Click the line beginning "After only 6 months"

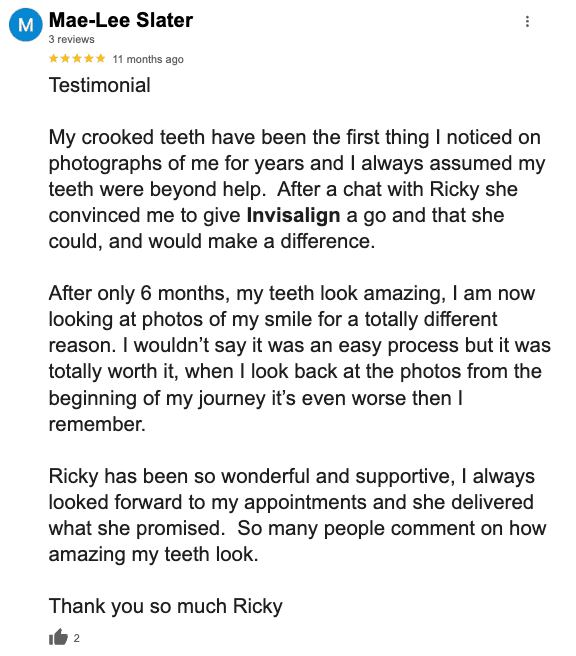point(292,293)
